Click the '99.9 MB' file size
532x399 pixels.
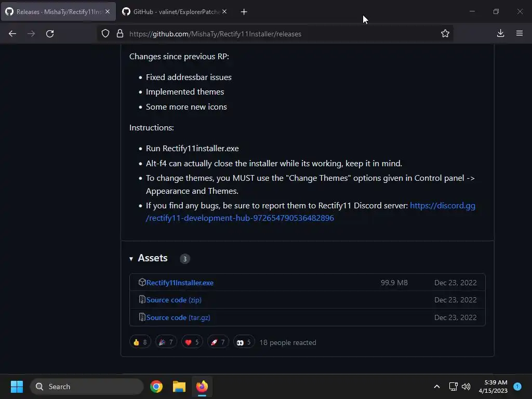394,283
